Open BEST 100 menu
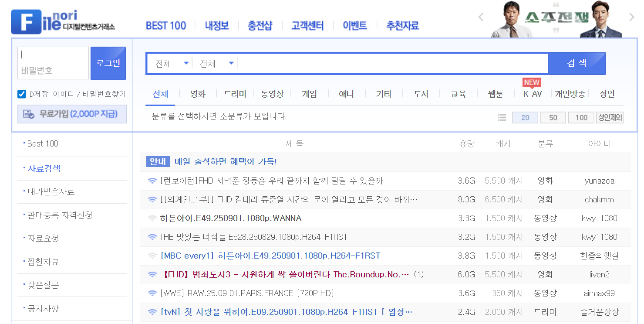Viewport: 644px width, 324px height. 166,26
